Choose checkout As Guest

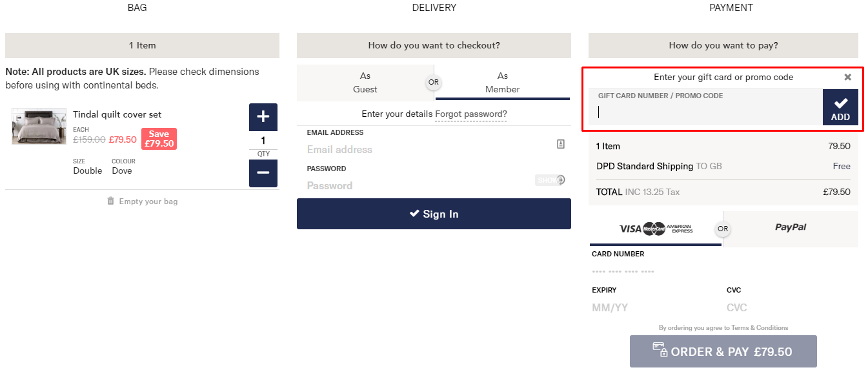365,83
